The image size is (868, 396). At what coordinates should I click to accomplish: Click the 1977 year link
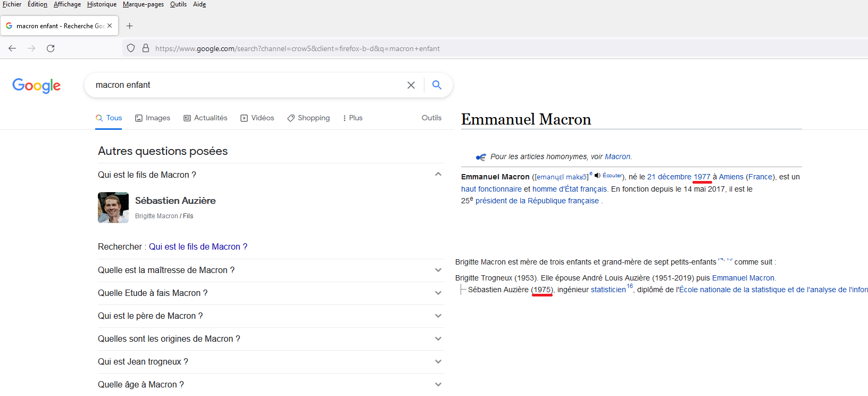[x=702, y=177]
